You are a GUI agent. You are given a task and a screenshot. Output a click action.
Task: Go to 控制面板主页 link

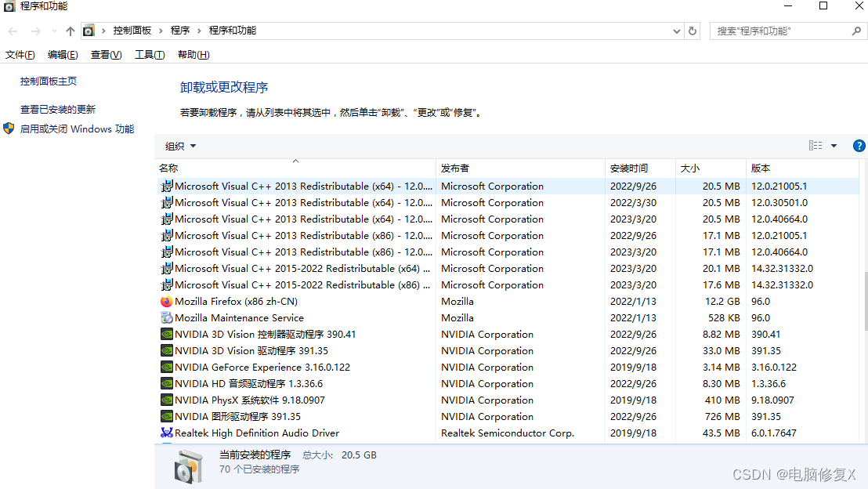48,81
